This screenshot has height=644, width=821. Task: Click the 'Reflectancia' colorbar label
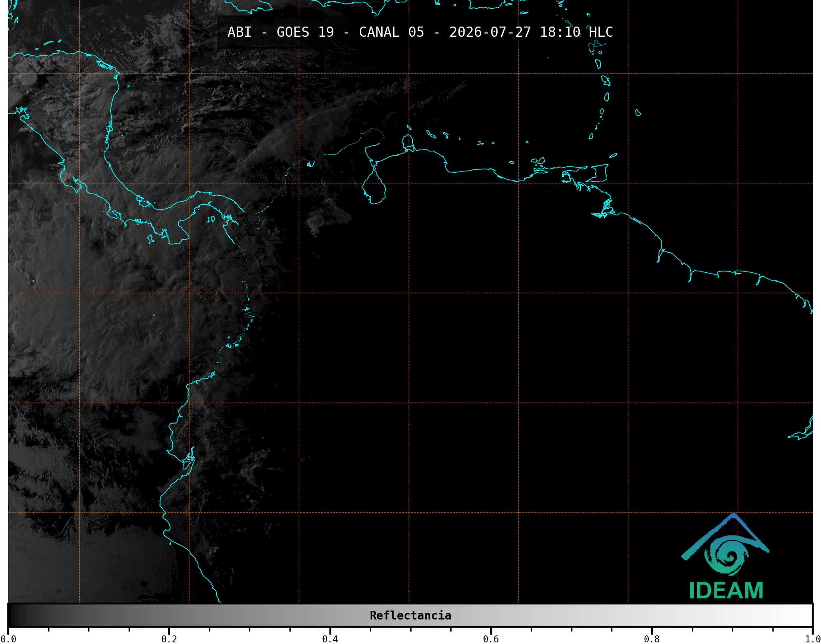[x=410, y=615]
